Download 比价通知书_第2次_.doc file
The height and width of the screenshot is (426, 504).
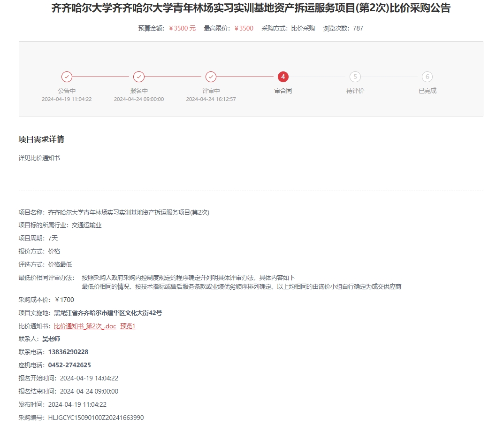point(85,326)
